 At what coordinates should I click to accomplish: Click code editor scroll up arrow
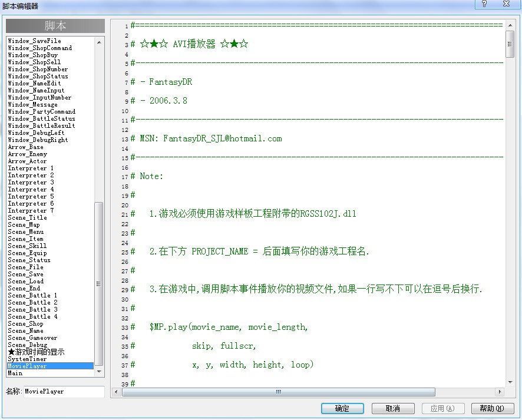[x=510, y=25]
